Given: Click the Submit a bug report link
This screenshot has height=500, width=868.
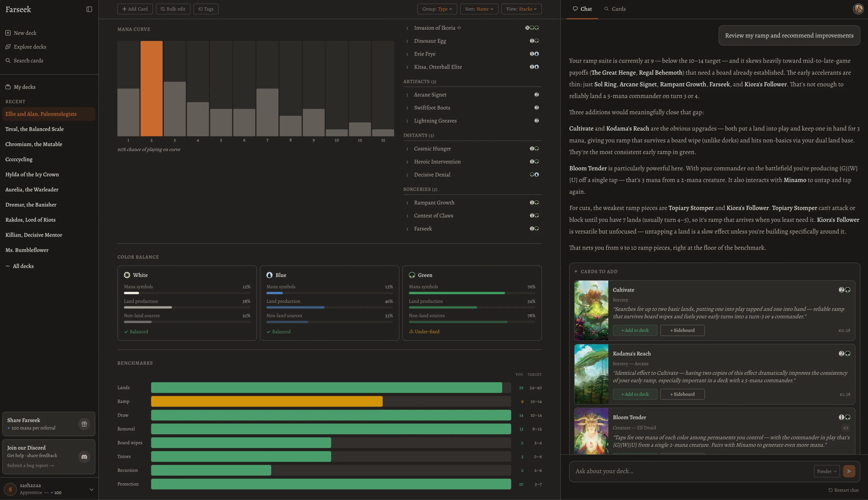Looking at the screenshot, I should [30, 465].
